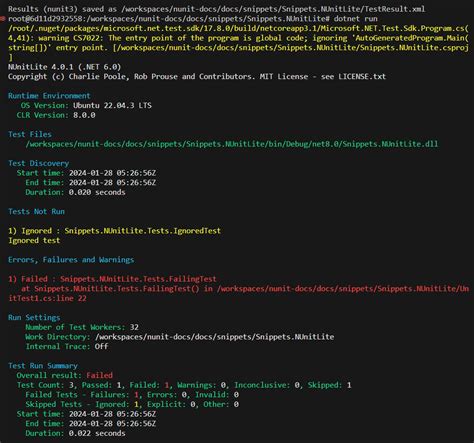Click the 'Tests Not Run' heading
The width and height of the screenshot is (474, 443).
(36, 212)
